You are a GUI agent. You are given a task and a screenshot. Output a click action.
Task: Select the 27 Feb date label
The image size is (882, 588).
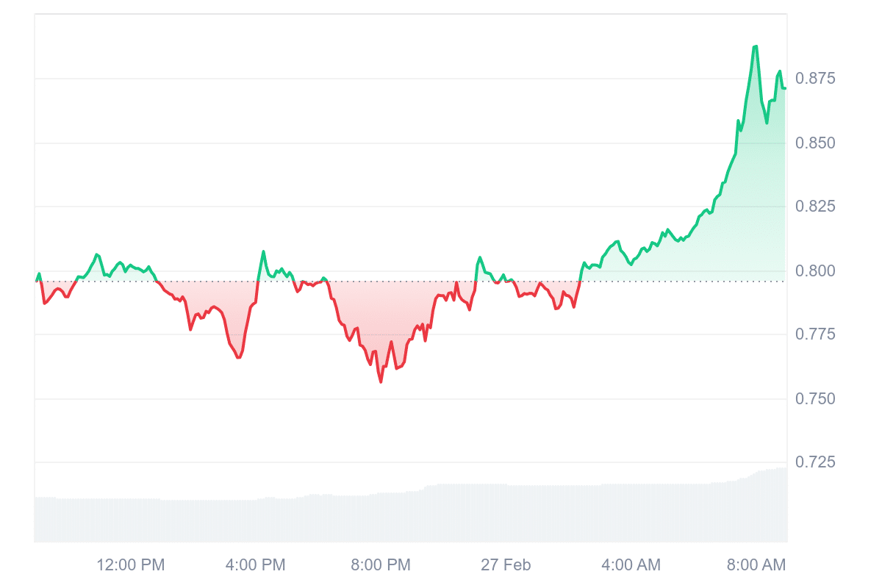pyautogui.click(x=506, y=565)
